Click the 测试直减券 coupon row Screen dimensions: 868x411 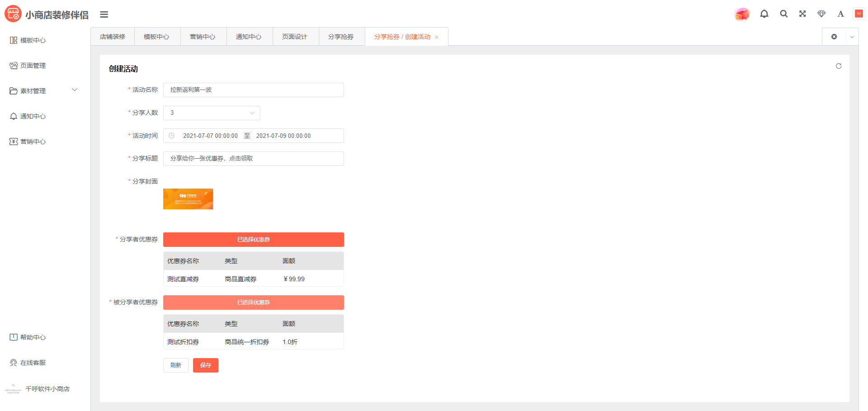coord(254,279)
